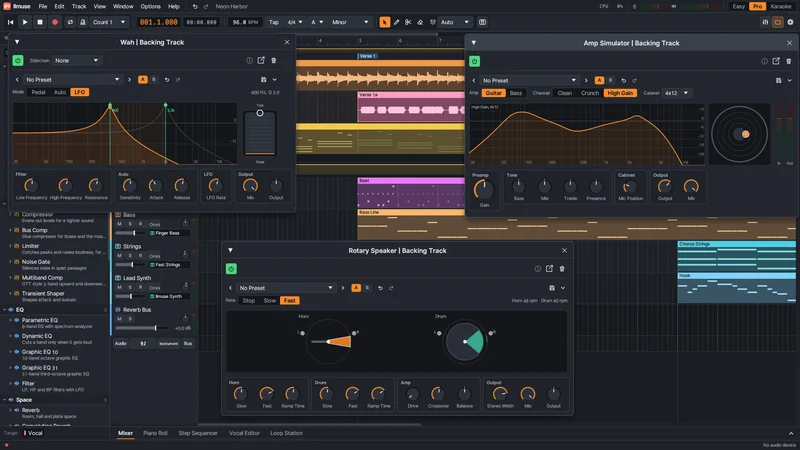Open settings with the gear icon
The image size is (800, 450).
tap(790, 22)
